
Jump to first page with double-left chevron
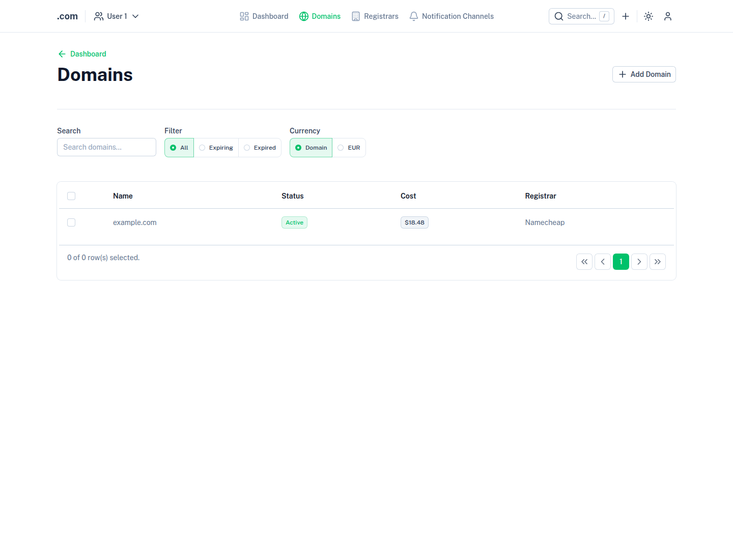click(584, 262)
